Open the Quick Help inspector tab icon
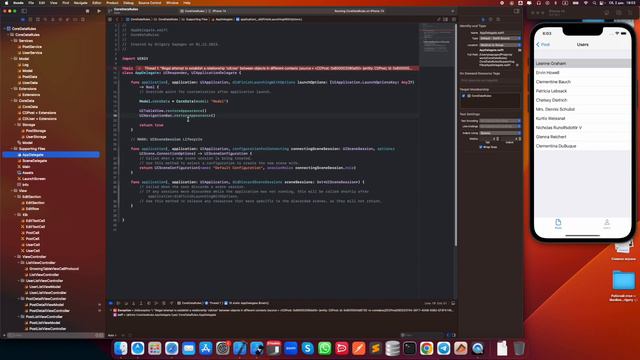 498,19
